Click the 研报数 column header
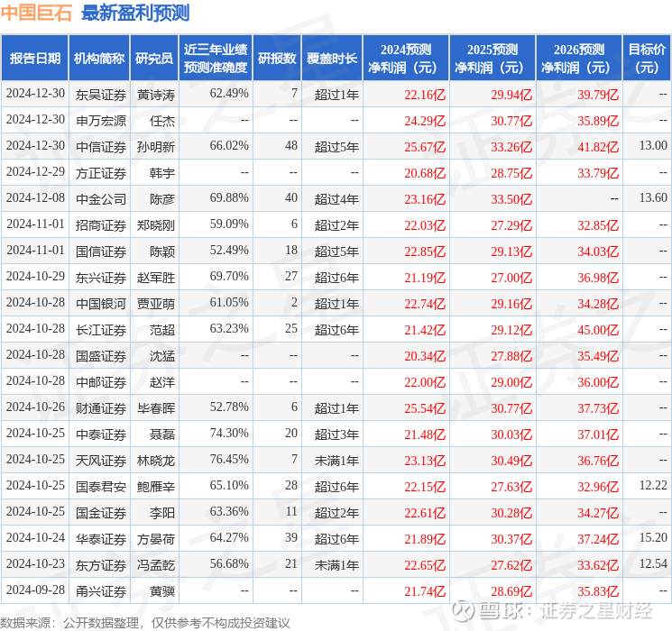Viewport: 672px width, 631px height. point(277,59)
